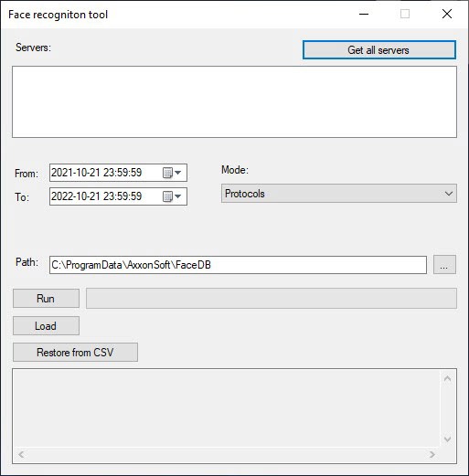Close the Face recognition tool window
Viewport: 469px width, 476px height.
[x=447, y=14]
